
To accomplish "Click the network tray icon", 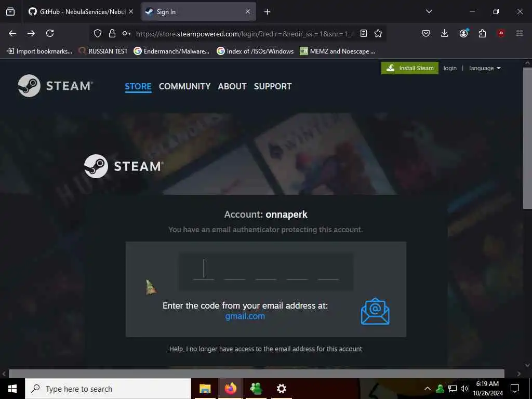I will point(453,389).
